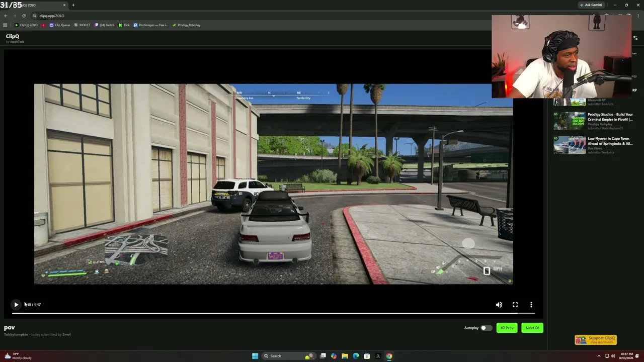The width and height of the screenshot is (644, 362).
Task: Go forward using the browser forward arrow
Action: 15,16
